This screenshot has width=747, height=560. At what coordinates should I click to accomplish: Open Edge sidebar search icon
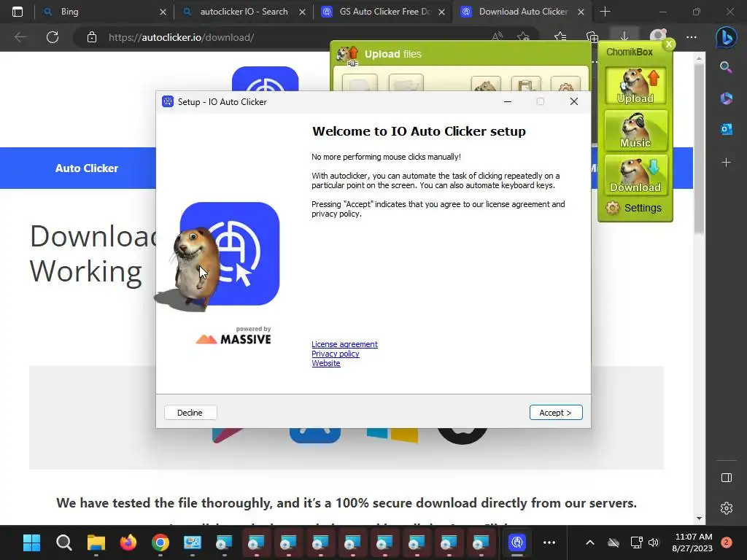[726, 67]
